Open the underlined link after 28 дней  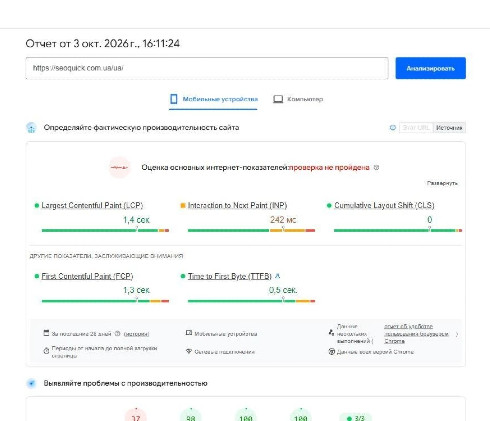tap(136, 334)
